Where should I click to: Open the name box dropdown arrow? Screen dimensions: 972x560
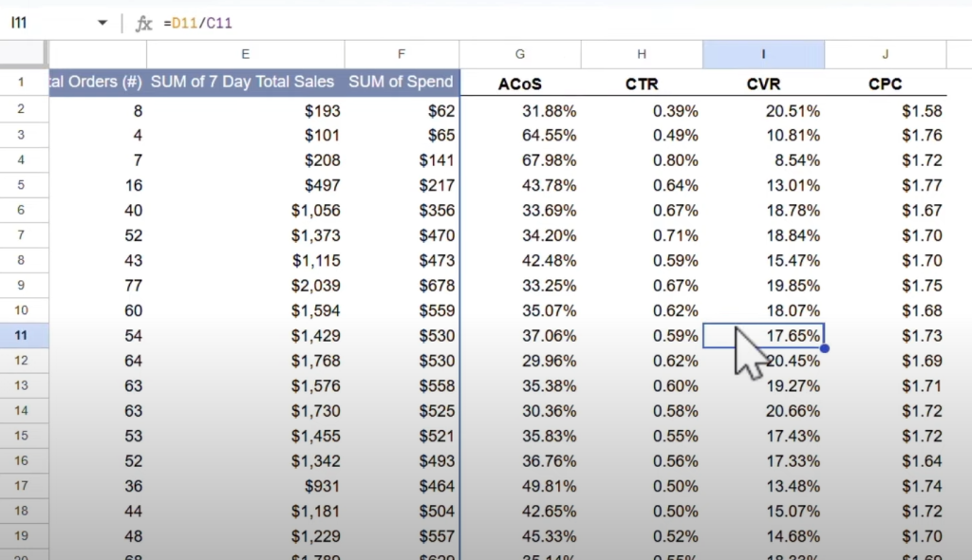[x=103, y=24]
